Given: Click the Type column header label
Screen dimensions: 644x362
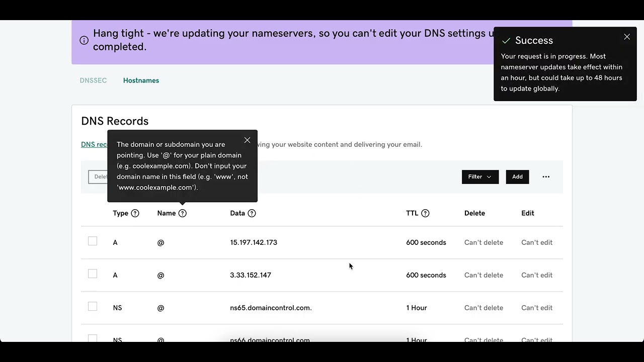Looking at the screenshot, I should (x=120, y=213).
